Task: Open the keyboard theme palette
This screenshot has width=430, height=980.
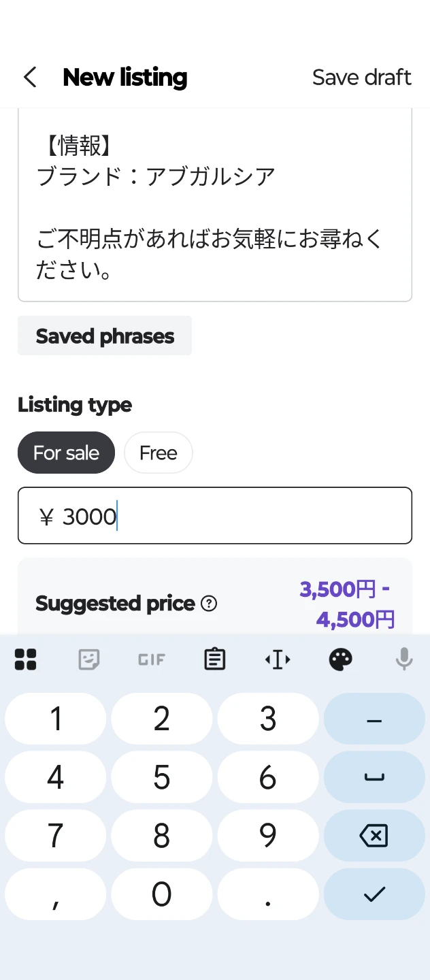Action: click(341, 659)
